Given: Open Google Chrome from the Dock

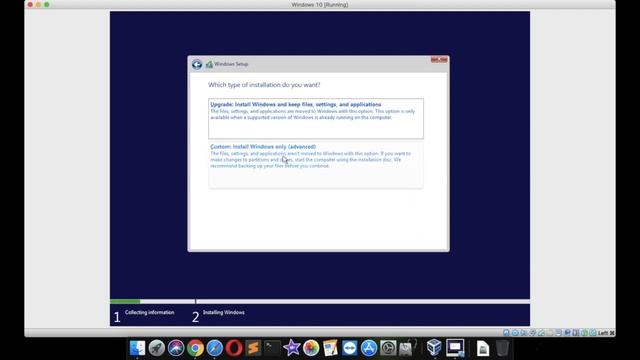Looking at the screenshot, I should pos(195,348).
